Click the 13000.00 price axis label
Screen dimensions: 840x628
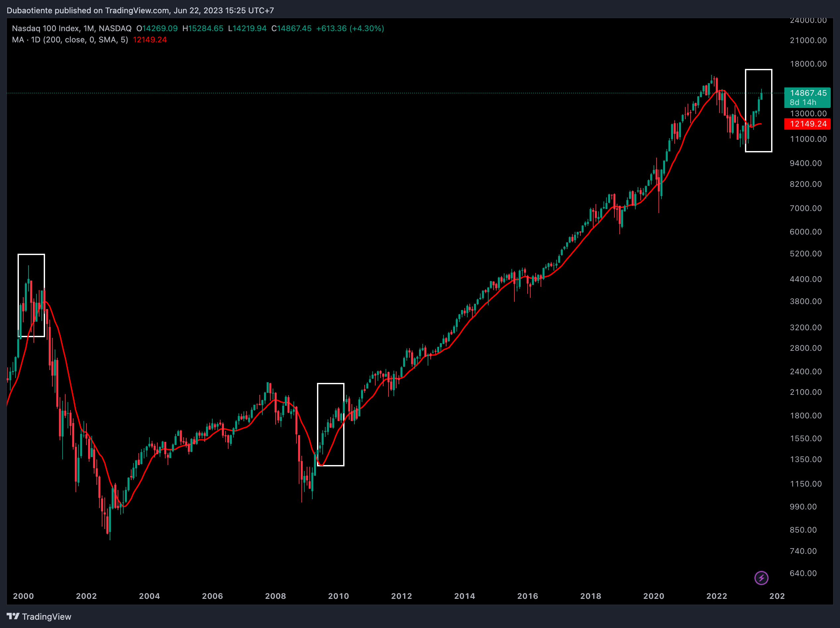(808, 114)
